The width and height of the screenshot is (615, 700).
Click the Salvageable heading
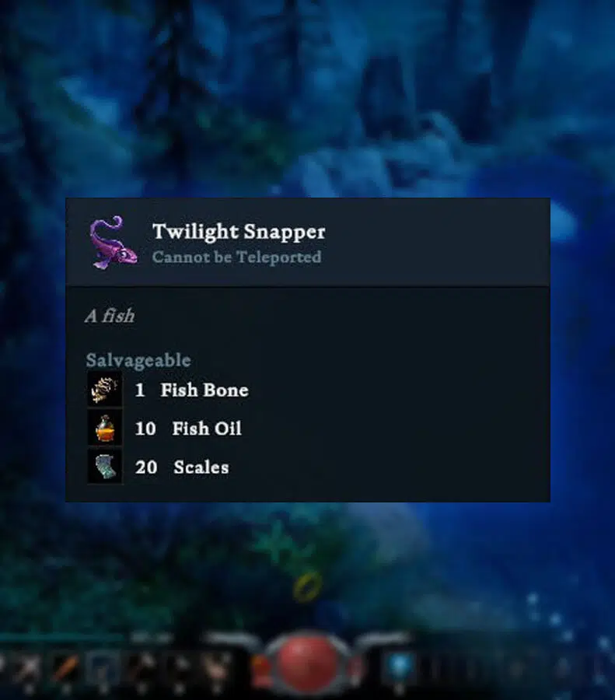point(138,360)
